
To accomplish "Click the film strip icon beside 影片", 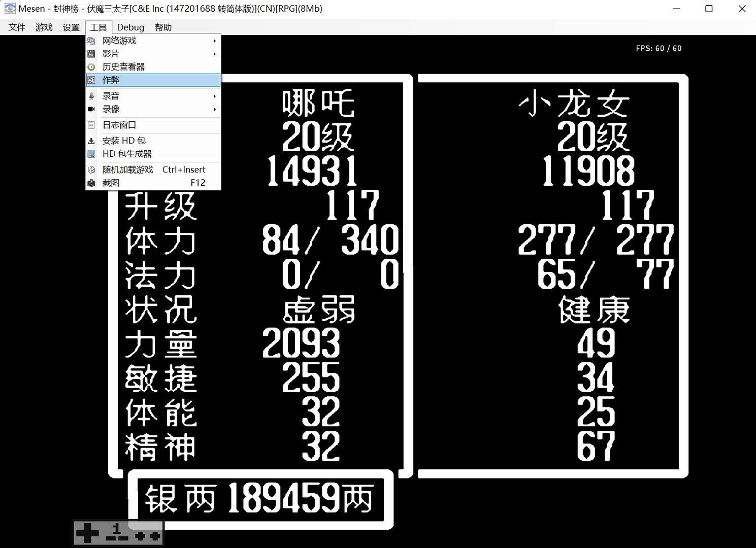I will tap(92, 53).
